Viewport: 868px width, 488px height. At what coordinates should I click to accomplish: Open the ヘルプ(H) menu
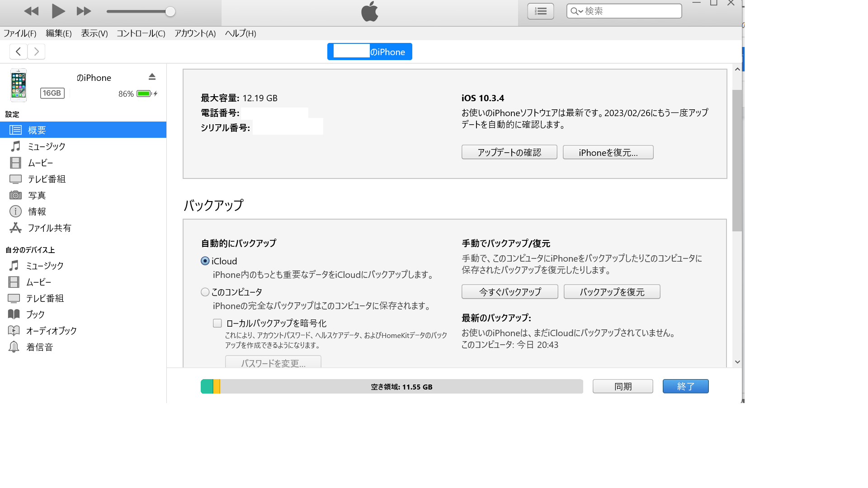pyautogui.click(x=241, y=33)
